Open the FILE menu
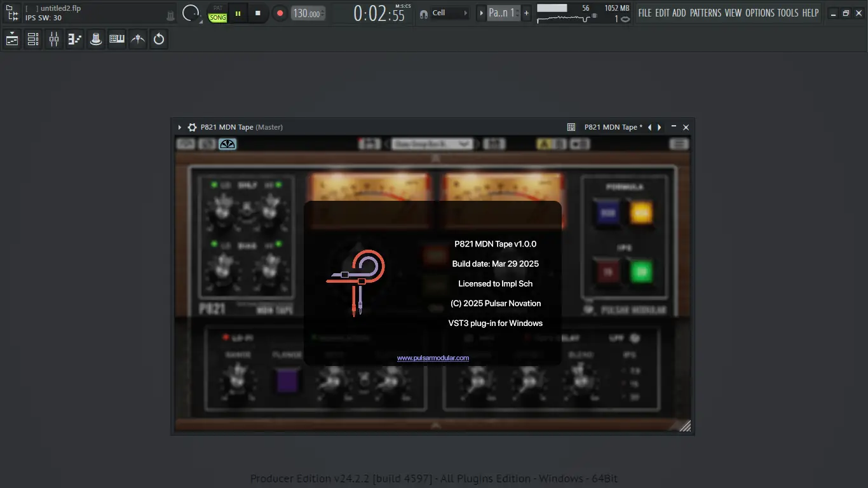This screenshot has width=868, height=488. pos(645,13)
